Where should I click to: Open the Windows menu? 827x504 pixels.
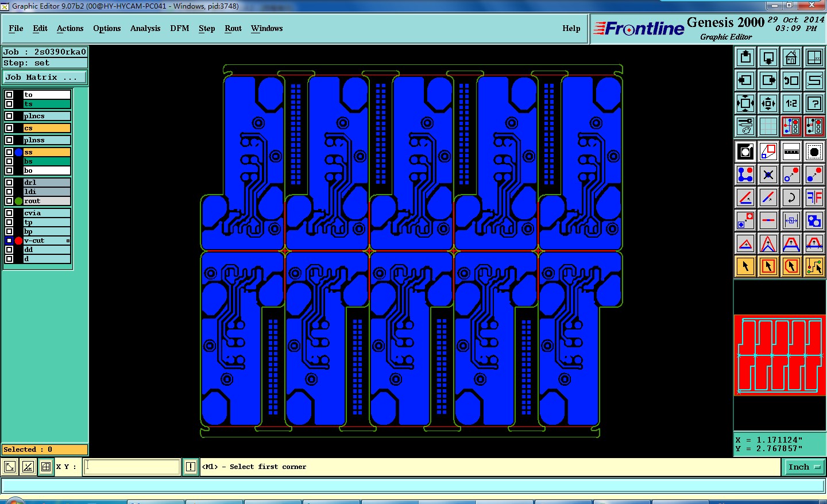tap(266, 28)
